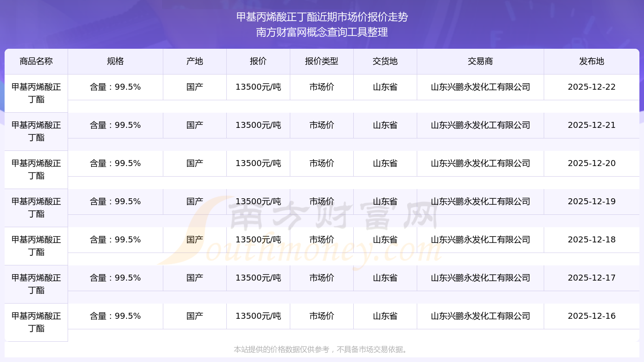Image resolution: width=644 pixels, height=362 pixels.
Task: Click 山东省 in the 2025-12-16 row
Action: pos(385,316)
